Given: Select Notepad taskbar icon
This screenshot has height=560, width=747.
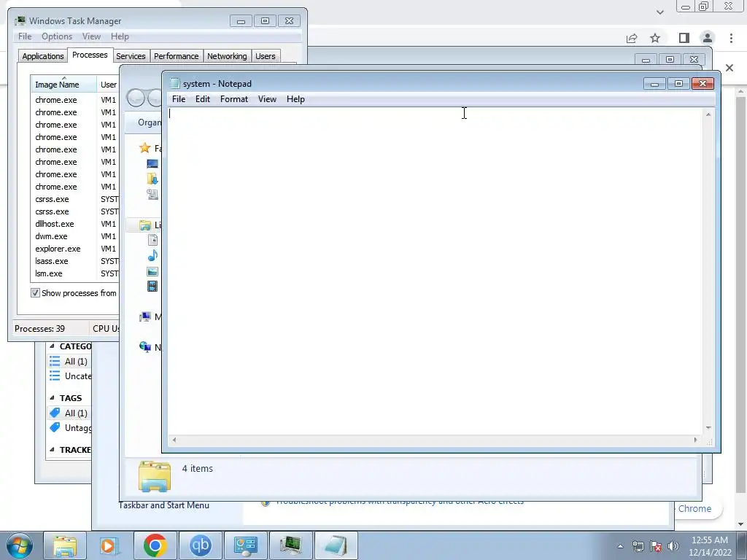Looking at the screenshot, I should [x=336, y=545].
